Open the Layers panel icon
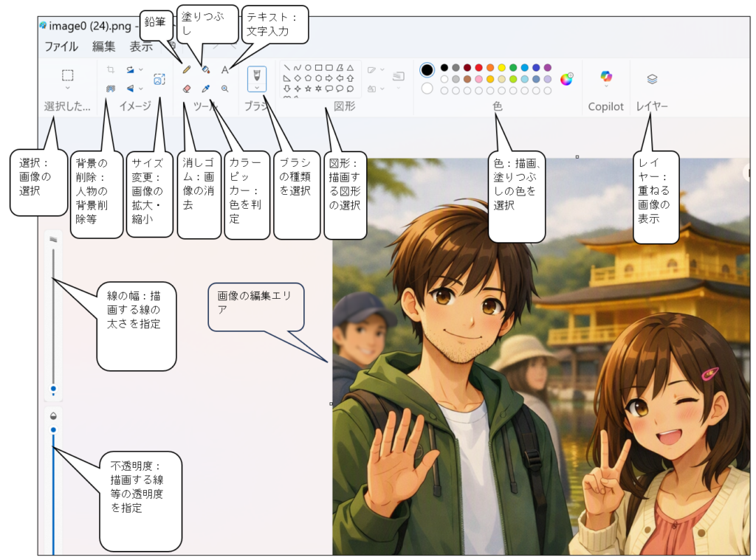 652,79
